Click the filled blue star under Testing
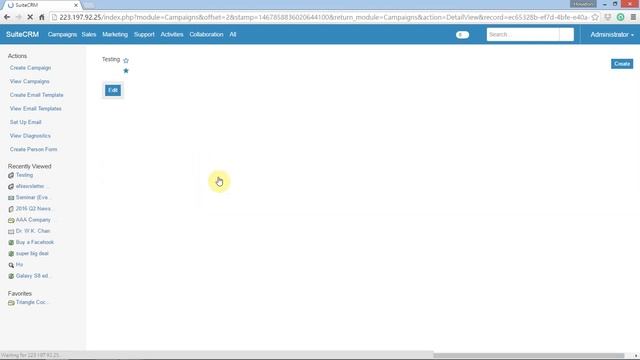Viewport: 640px width, 360px height. [126, 71]
